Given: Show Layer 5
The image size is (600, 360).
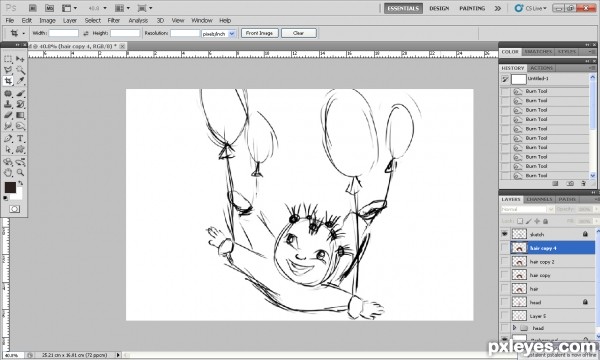Looking at the screenshot, I should coord(505,316).
